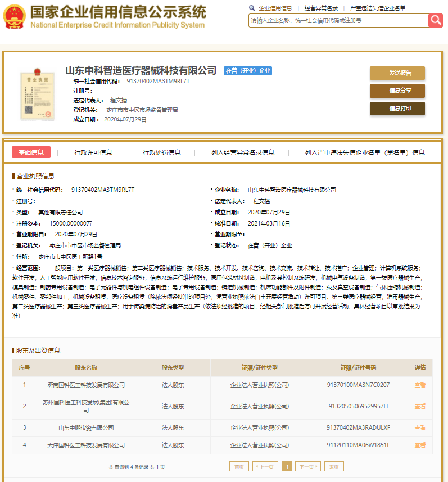Click the company type 其他有限责任公司
Image resolution: width=448 pixels, height=482 pixels.
click(61, 213)
